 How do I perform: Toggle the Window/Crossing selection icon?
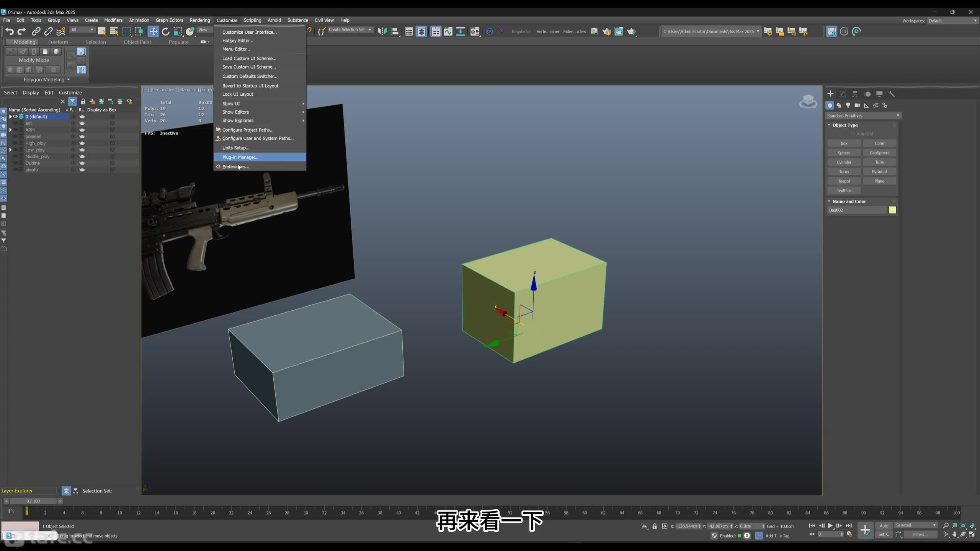pos(139,31)
